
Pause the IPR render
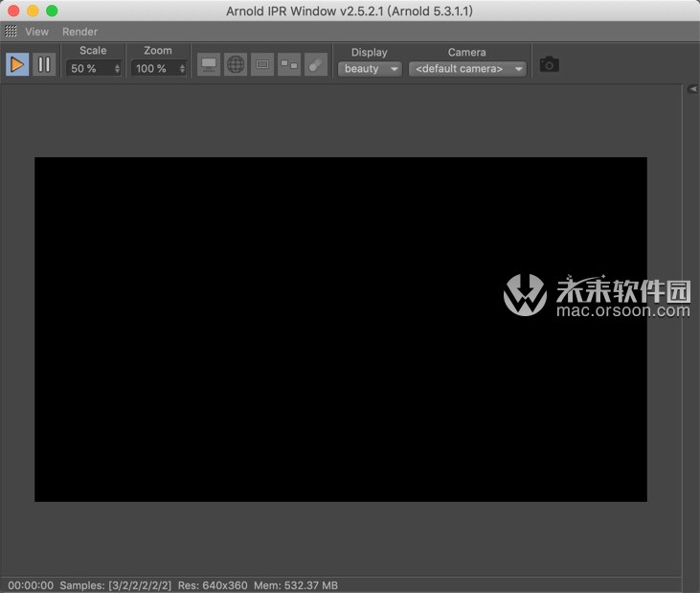44,65
